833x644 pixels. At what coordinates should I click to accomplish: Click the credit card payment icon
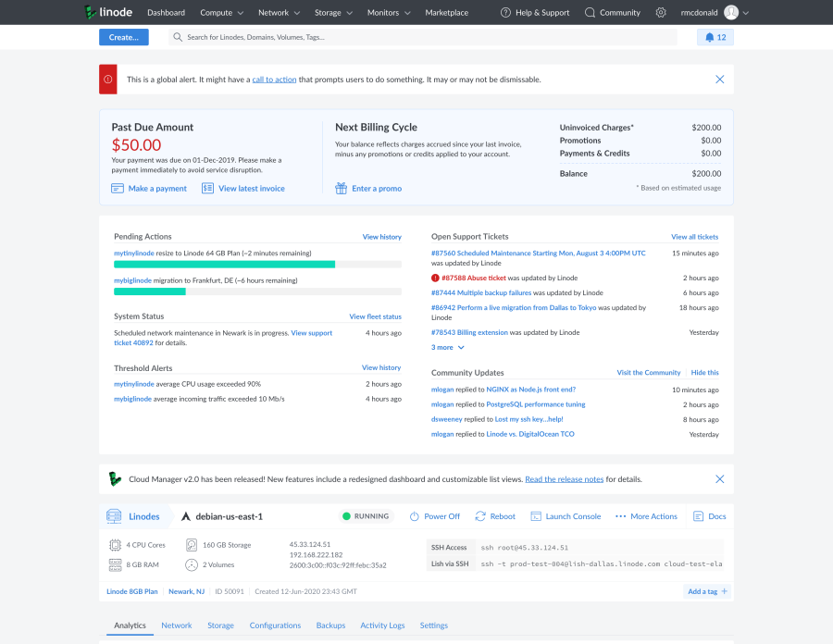[118, 189]
